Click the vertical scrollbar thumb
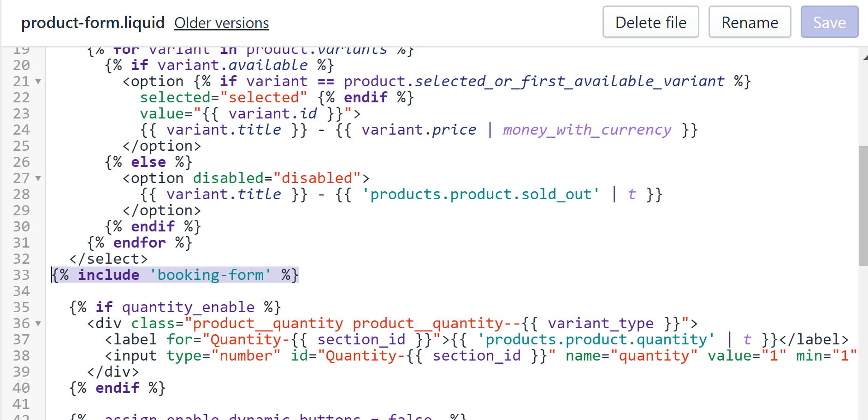The image size is (868, 420). (863, 206)
